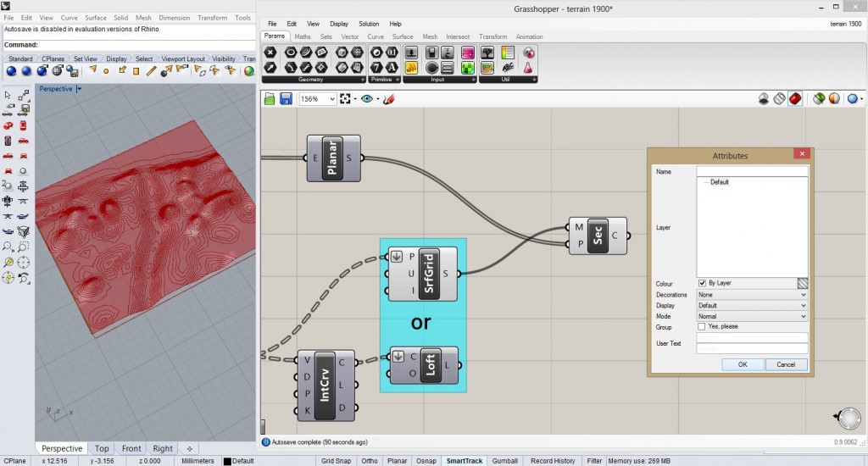Cancel the Attributes dialog
Screen dimensions: 868x466
coord(786,364)
